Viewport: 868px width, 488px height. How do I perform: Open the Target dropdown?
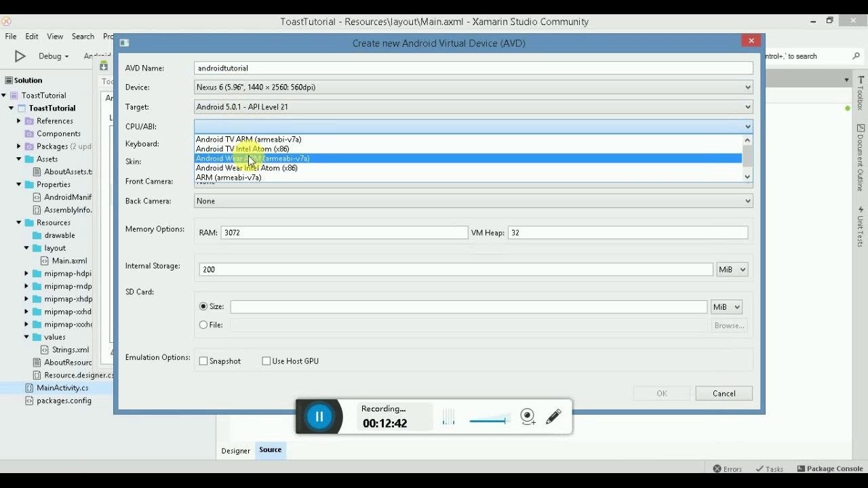tap(473, 107)
